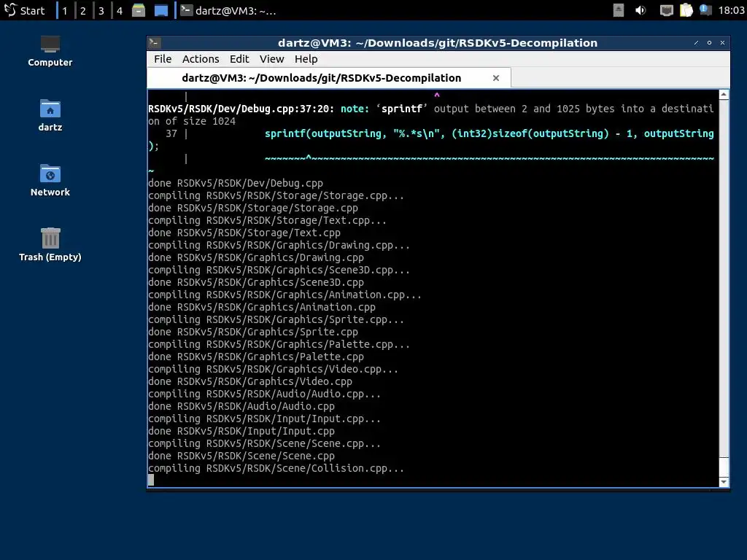Image resolution: width=747 pixels, height=560 pixels.
Task: Click the line 'done RSDKv5/RSDK/Dev/Debug.cpp'
Action: pos(236,183)
